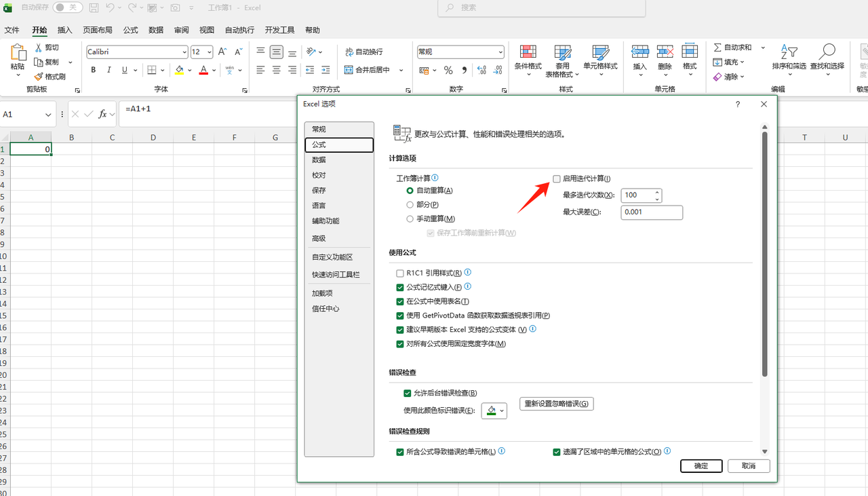Image resolution: width=868 pixels, height=496 pixels.
Task: Apply Comma Style number format
Action: point(464,70)
